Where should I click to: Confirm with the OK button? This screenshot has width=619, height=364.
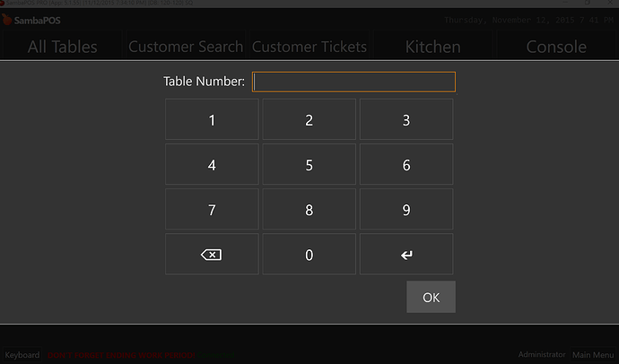tap(431, 298)
